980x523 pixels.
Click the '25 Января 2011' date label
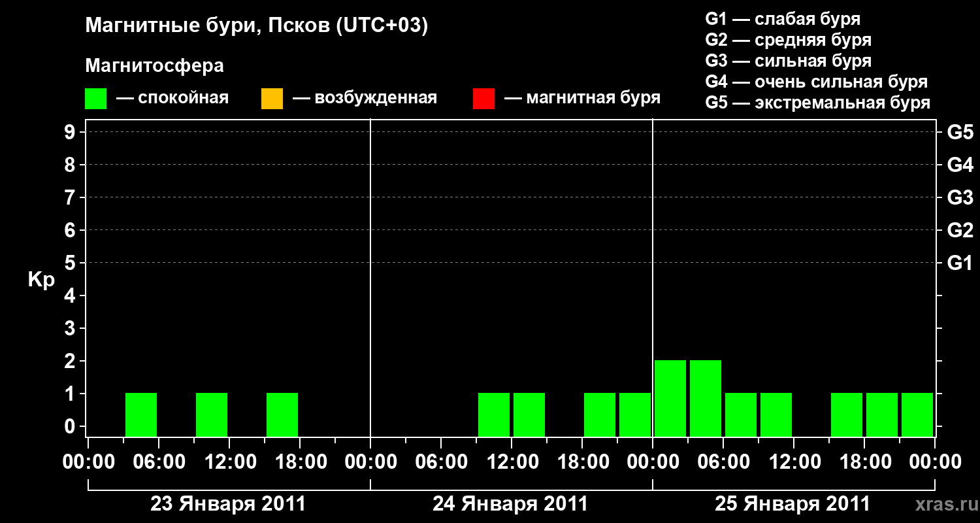coord(792,504)
